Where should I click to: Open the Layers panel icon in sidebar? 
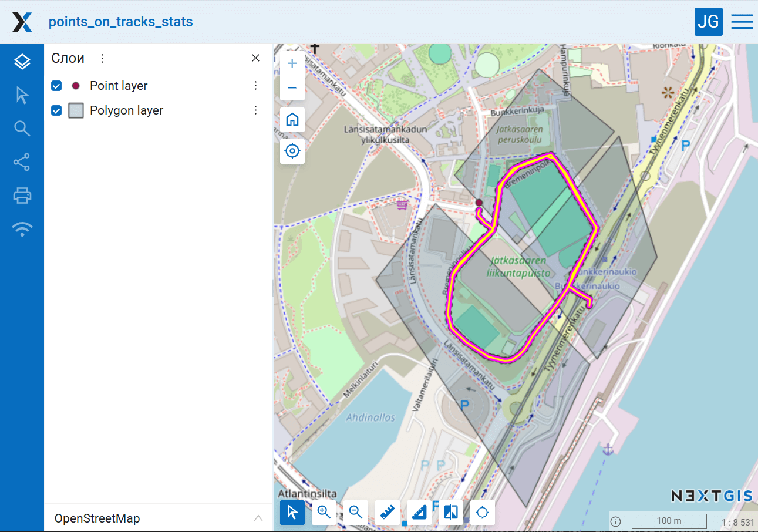(22, 62)
